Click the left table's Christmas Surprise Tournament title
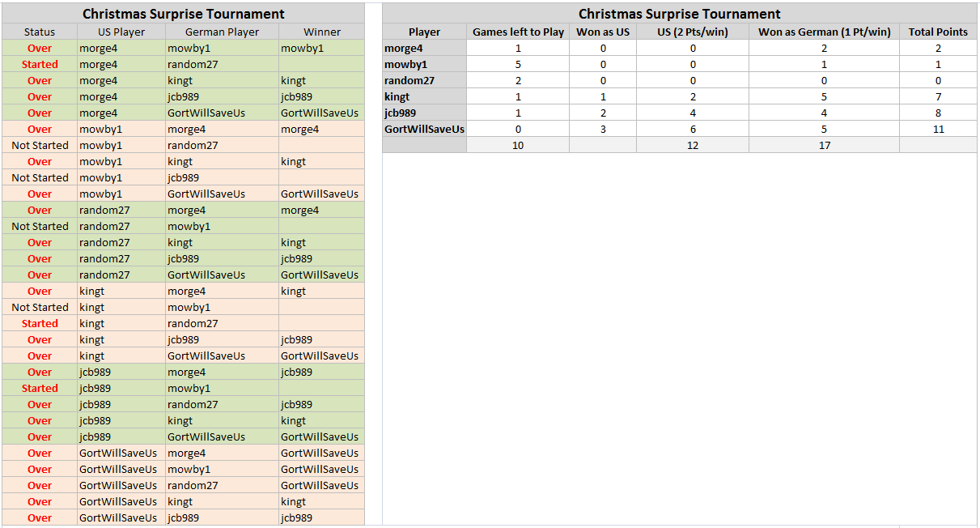The width and height of the screenshot is (980, 528). (x=183, y=14)
